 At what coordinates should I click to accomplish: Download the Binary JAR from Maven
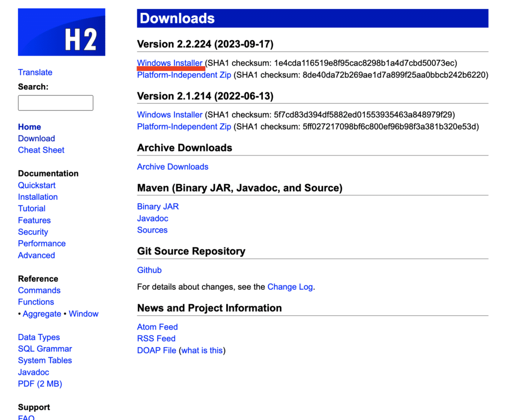click(x=158, y=206)
